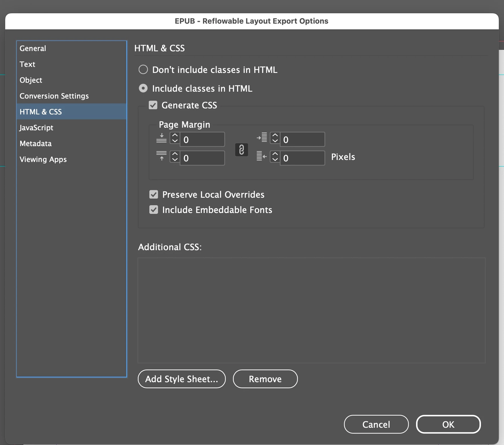This screenshot has width=504, height=445.
Task: Select HTML & CSS section
Action: 72,112
